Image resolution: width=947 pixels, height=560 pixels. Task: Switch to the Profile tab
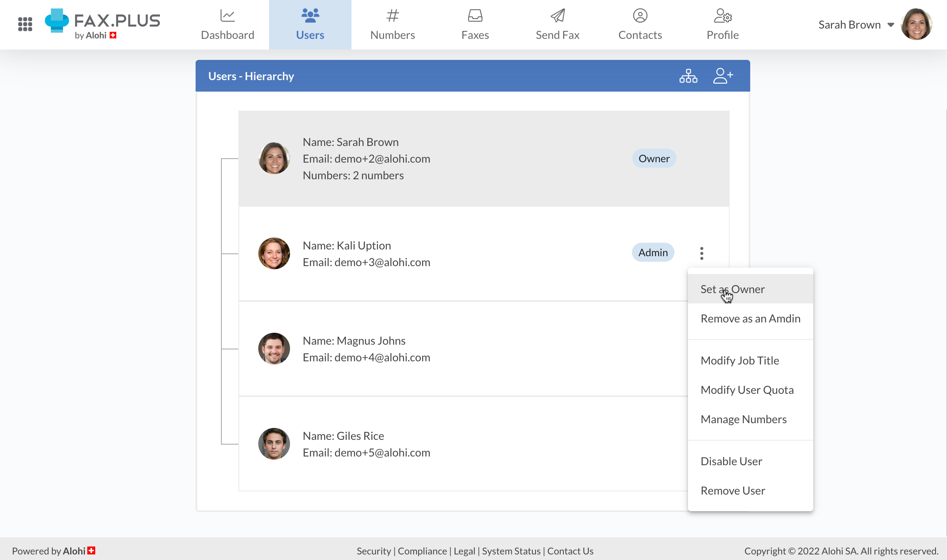pos(722,25)
